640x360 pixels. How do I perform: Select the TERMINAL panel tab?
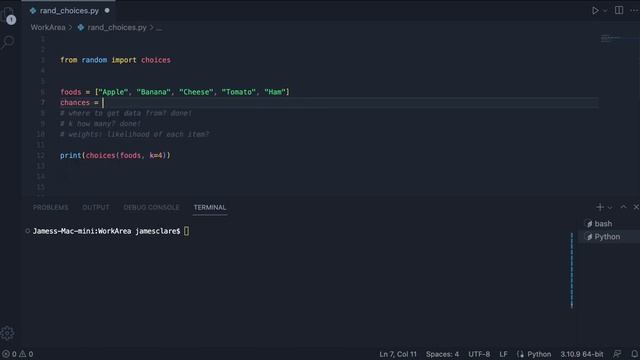(210, 207)
